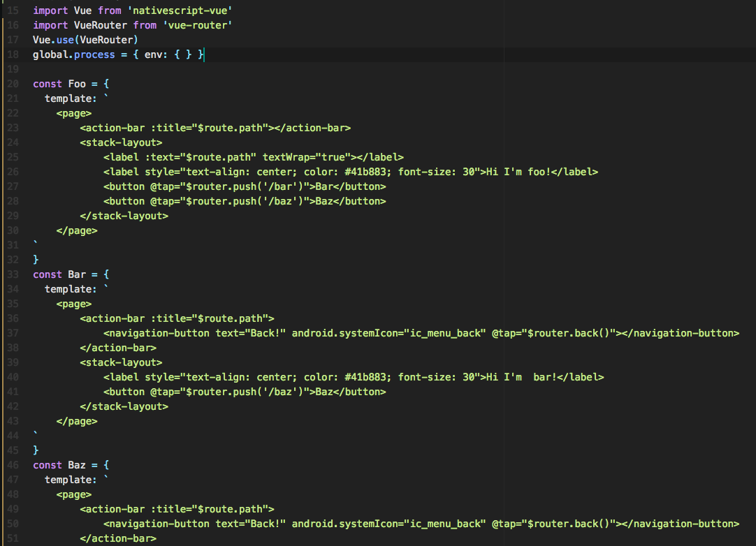This screenshot has width=756, height=546.
Task: Click line number 15 in gutter
Action: pos(13,10)
